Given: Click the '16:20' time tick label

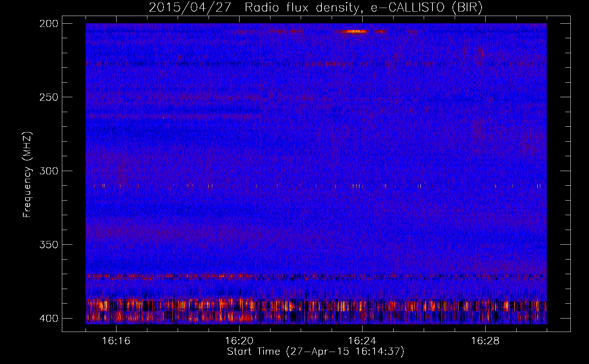Looking at the screenshot, I should point(239,341).
